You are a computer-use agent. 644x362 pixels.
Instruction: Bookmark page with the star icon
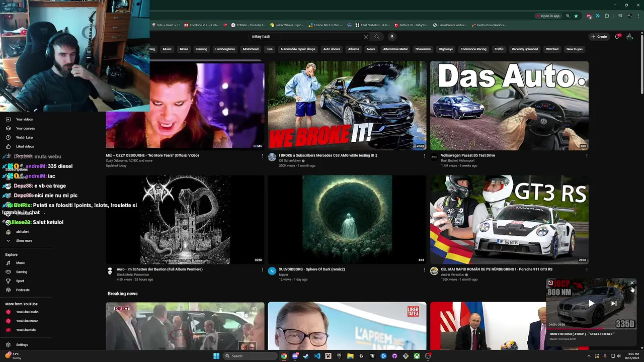pyautogui.click(x=576, y=16)
